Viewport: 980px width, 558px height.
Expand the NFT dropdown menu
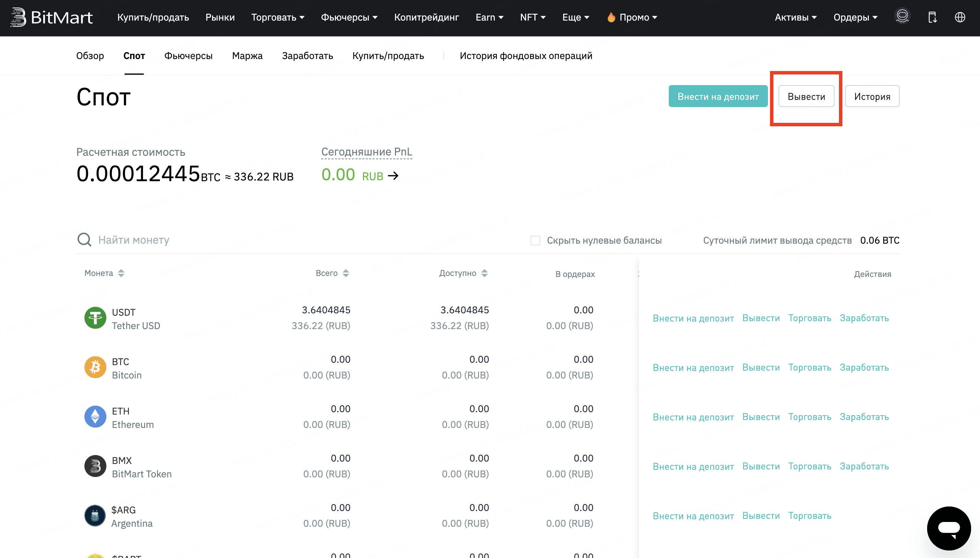[533, 17]
